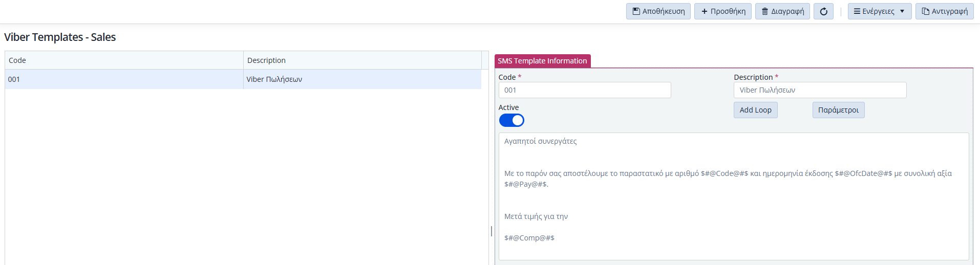This screenshot has width=980, height=265.
Task: Click the Μετά τιμής για την line
Action: [536, 216]
